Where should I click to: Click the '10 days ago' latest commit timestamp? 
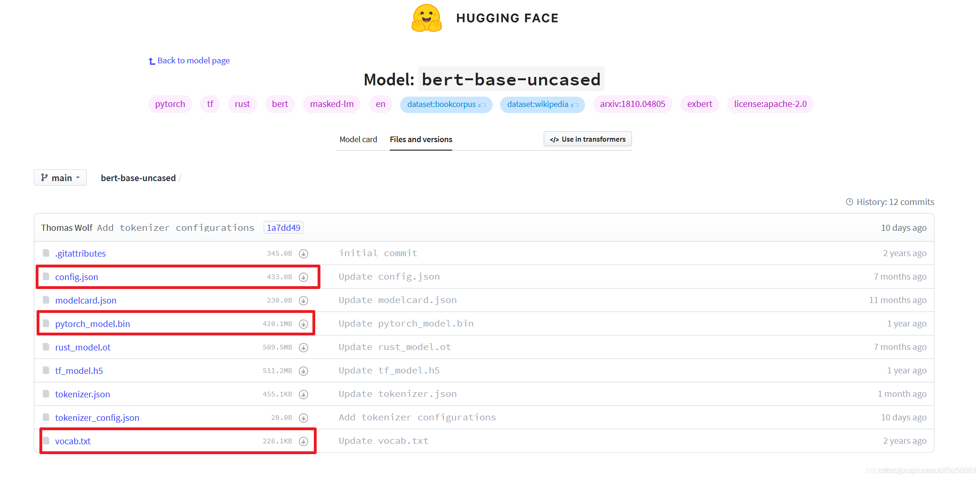904,228
